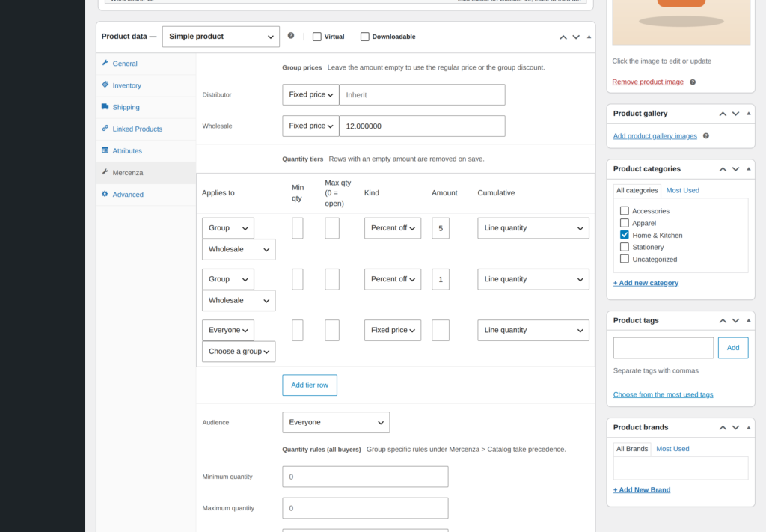Open the Shipping tab
Image resolution: width=766 pixels, height=532 pixels.
(146, 107)
